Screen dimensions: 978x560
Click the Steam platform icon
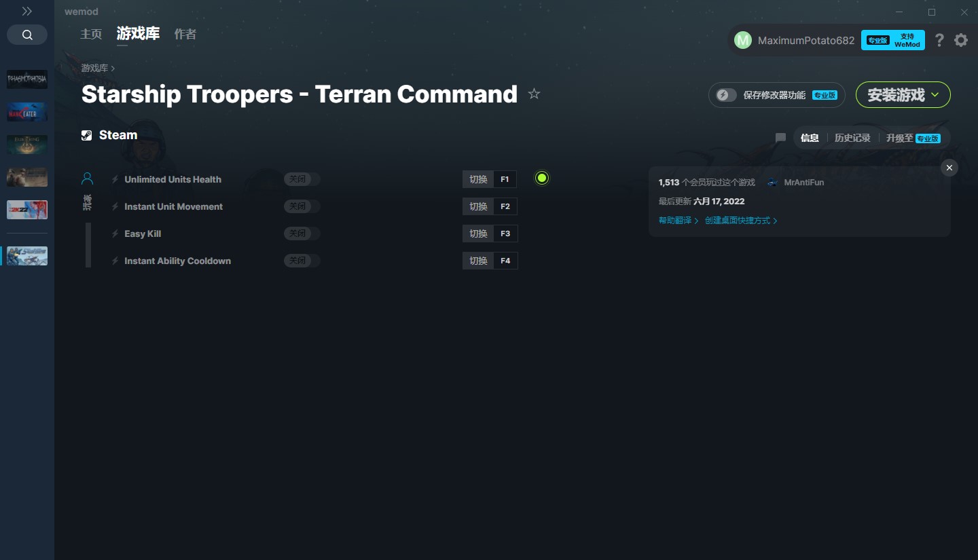click(x=86, y=135)
